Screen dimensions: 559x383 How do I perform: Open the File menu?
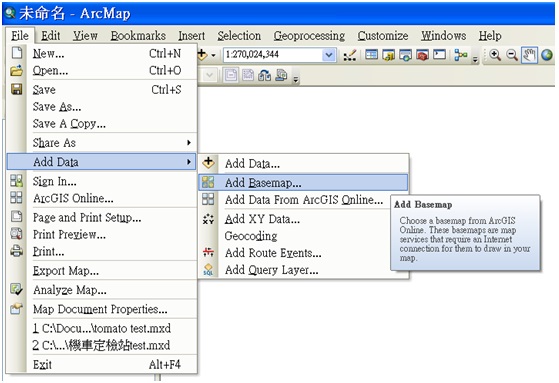tap(20, 36)
